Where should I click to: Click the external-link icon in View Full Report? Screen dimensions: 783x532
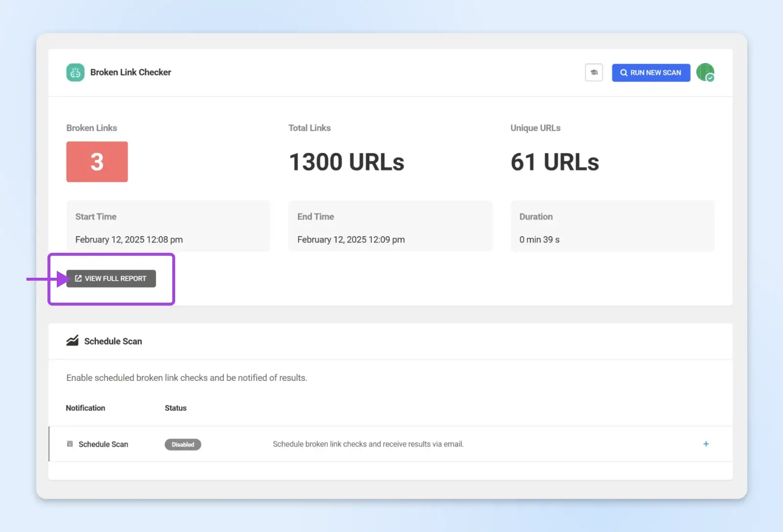(78, 278)
